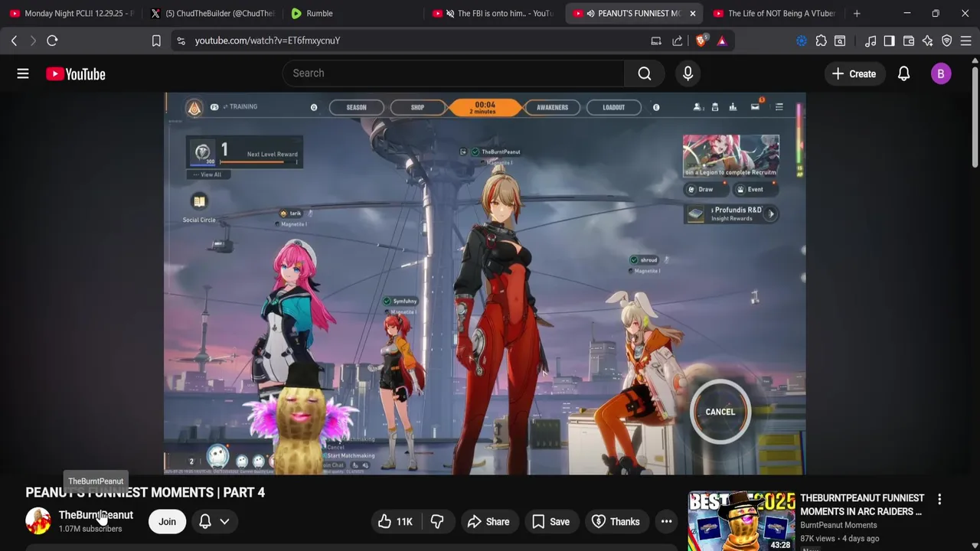Go to YouTube home via logo
The width and height of the screenshot is (980, 551).
75,73
